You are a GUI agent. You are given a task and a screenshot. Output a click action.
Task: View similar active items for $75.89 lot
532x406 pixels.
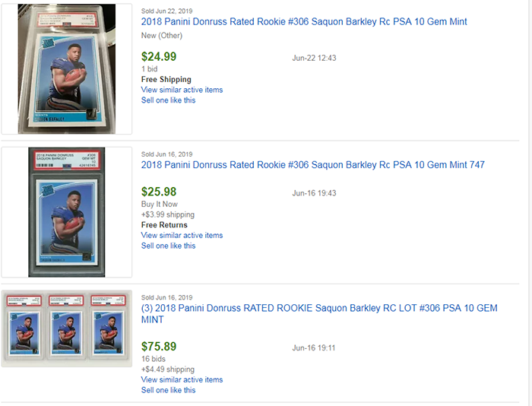pyautogui.click(x=182, y=379)
